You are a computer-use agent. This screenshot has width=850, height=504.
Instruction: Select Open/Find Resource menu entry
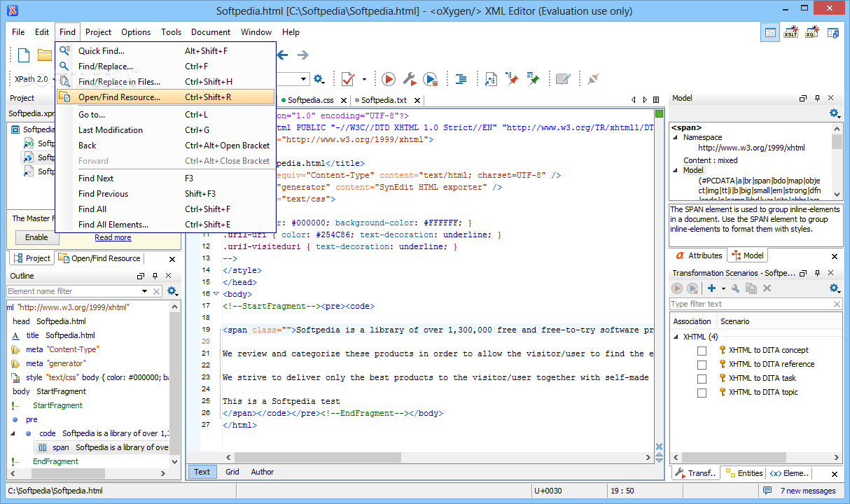165,97
